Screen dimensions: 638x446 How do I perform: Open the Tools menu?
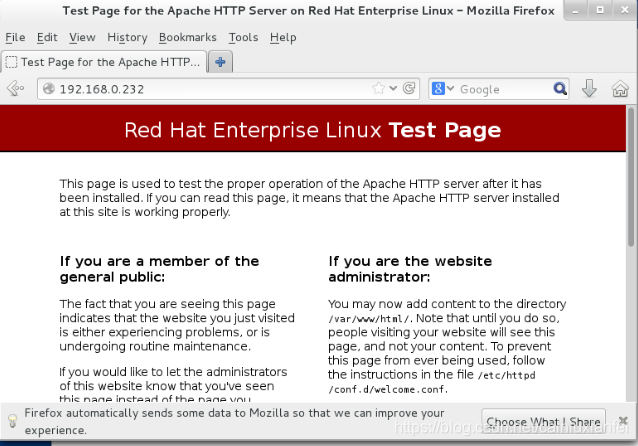[x=243, y=37]
